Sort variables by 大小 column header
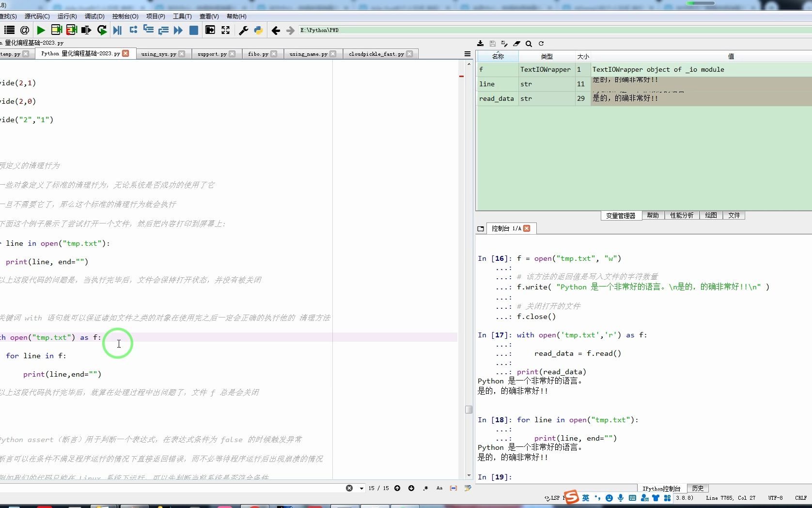812x508 pixels. (583, 56)
